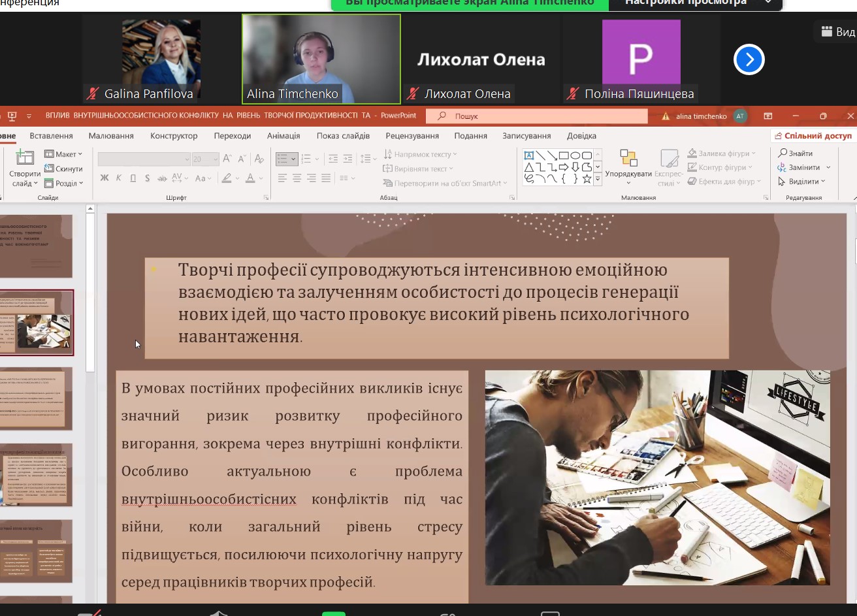Click the bulleted list icon
Viewport: 857px width, 616px height.
click(x=282, y=159)
